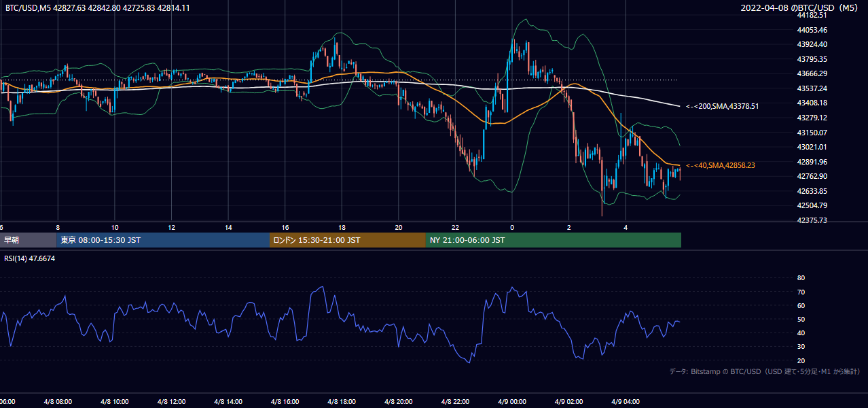
Task: Click price axis value 44182.51
Action: pyautogui.click(x=812, y=15)
